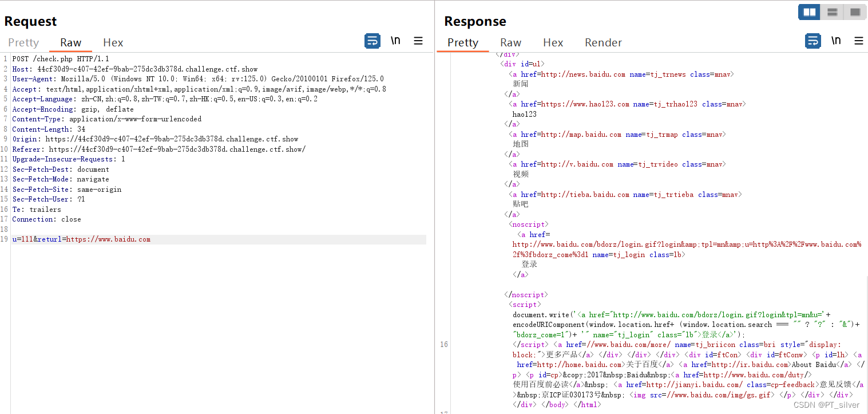Click line number 16 in Response gutter
Viewport: 868px width, 414px height.
444,345
